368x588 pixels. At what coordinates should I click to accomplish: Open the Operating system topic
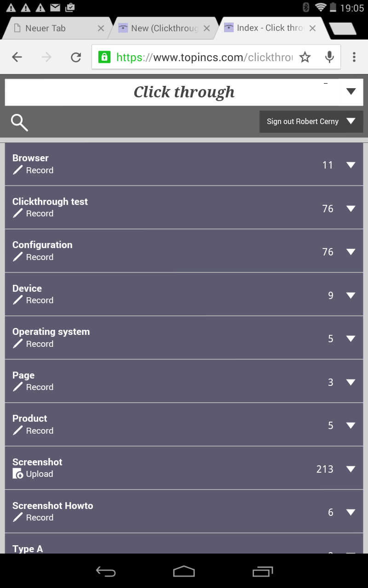click(x=51, y=332)
